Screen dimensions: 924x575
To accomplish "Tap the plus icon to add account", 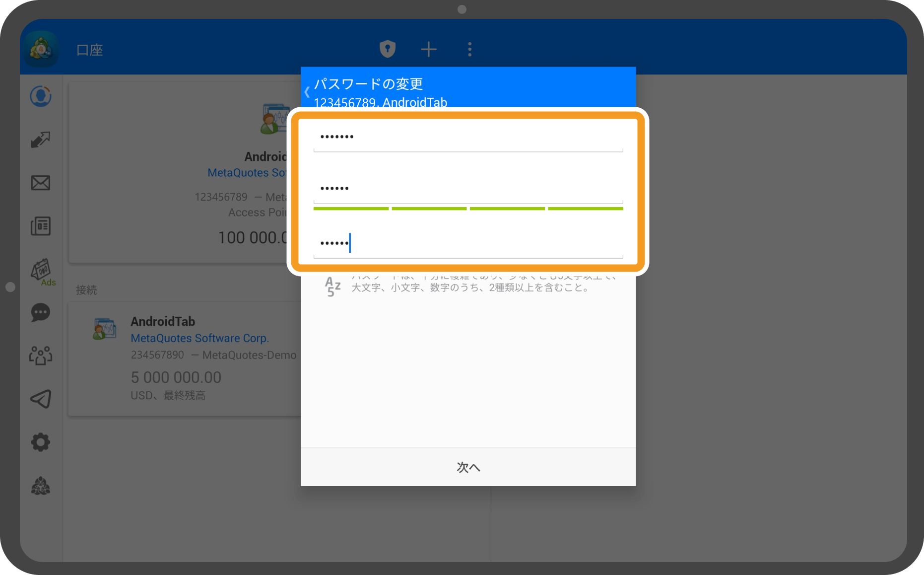I will pyautogui.click(x=428, y=49).
